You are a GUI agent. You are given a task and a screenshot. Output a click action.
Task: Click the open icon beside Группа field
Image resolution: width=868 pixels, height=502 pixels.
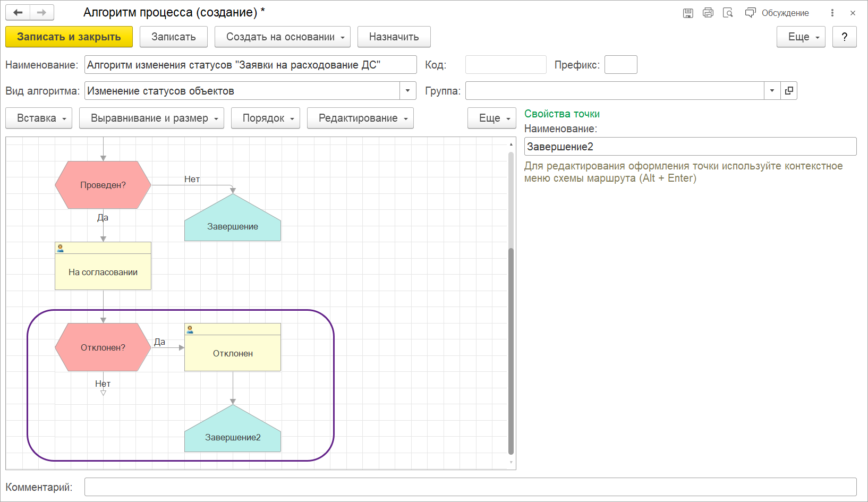[789, 91]
